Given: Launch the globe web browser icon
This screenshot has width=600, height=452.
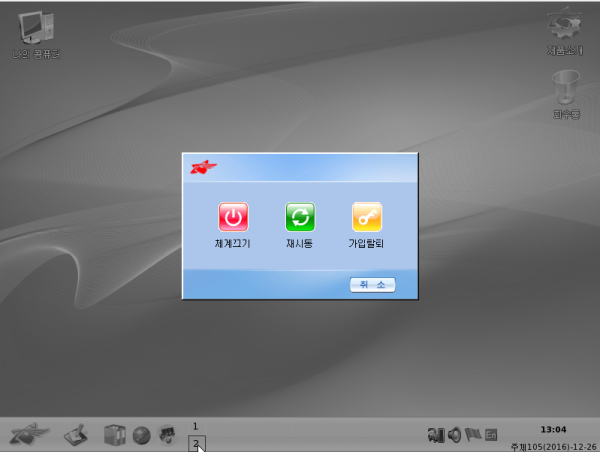Looking at the screenshot, I should pyautogui.click(x=142, y=435).
